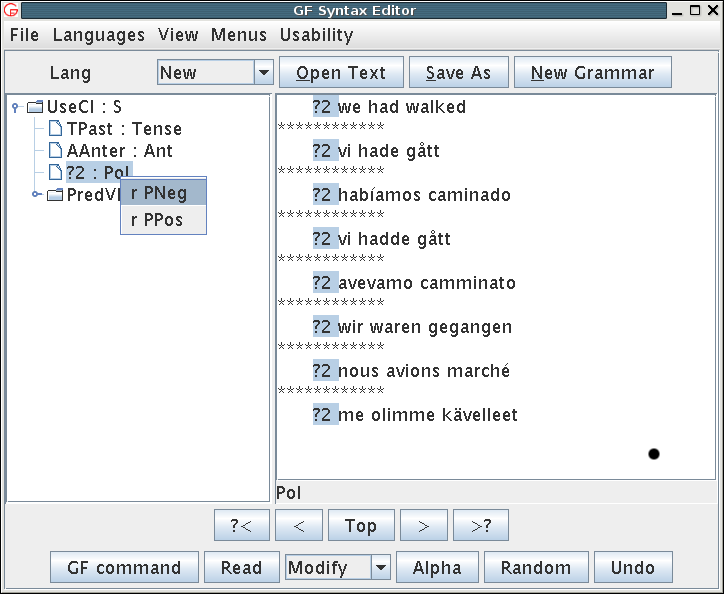Click the TPast document icon
This screenshot has height=594, width=724.
56,129
